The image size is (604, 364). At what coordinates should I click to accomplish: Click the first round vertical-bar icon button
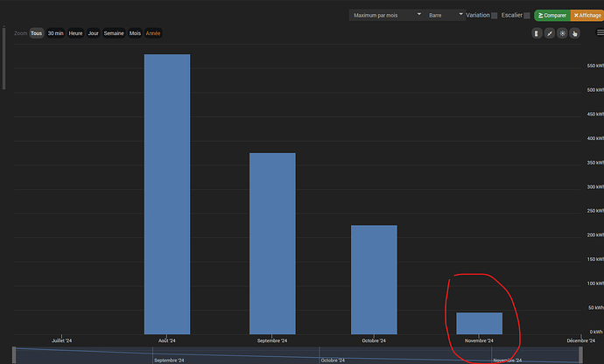click(x=537, y=33)
